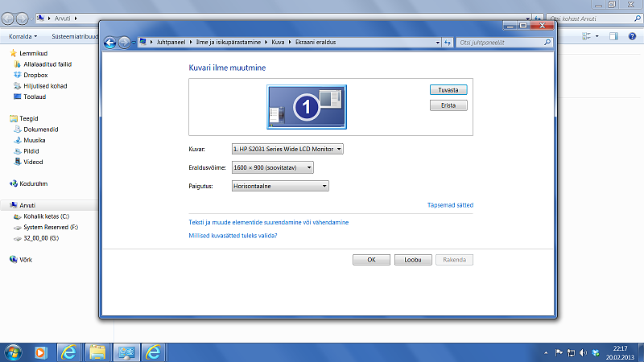
Task: Click 'Teksti ja muude elementide suurendamine' link
Action: (268, 222)
